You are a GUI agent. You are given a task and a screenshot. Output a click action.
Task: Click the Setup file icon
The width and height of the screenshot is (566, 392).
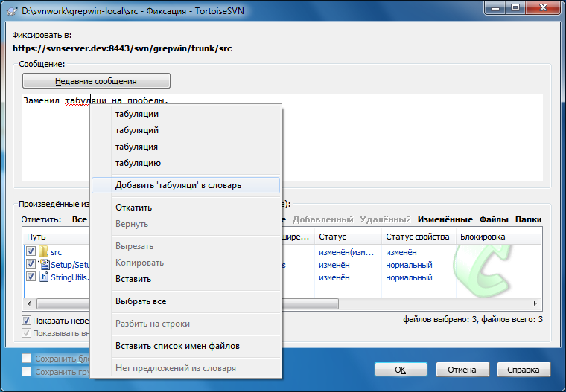coord(45,264)
